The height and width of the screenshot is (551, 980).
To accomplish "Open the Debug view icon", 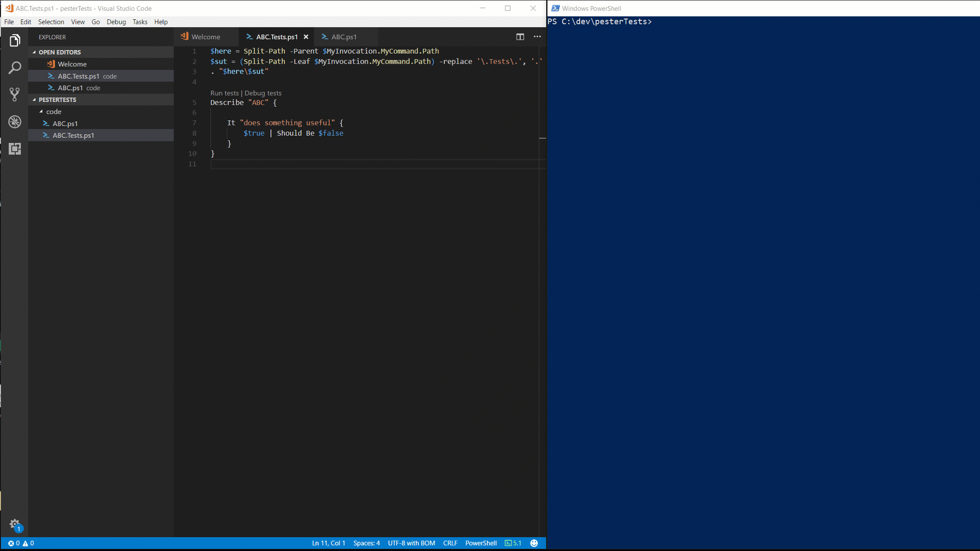I will pos(15,122).
